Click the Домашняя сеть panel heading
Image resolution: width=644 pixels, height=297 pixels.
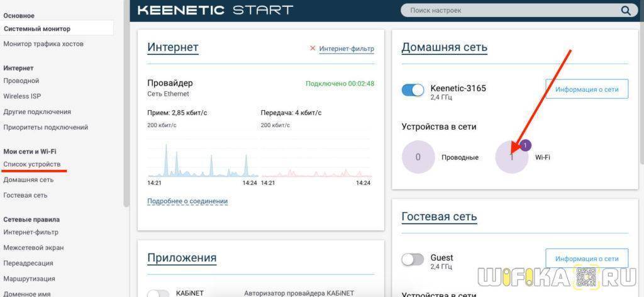click(444, 47)
